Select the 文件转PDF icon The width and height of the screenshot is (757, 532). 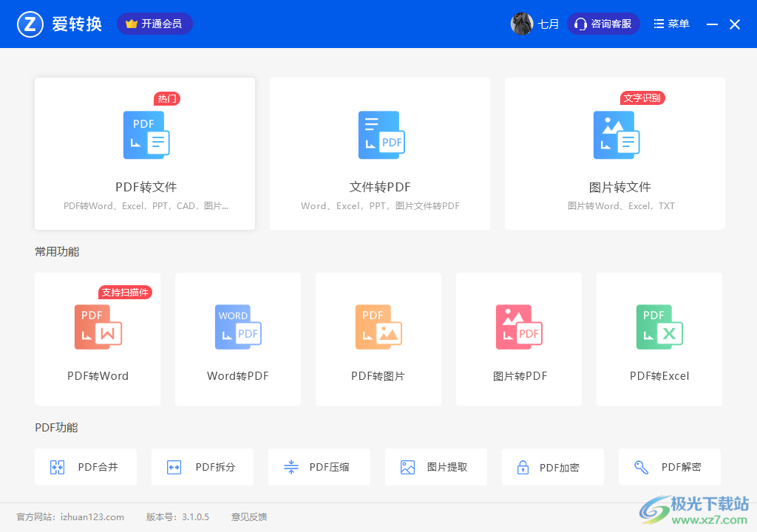(x=381, y=135)
